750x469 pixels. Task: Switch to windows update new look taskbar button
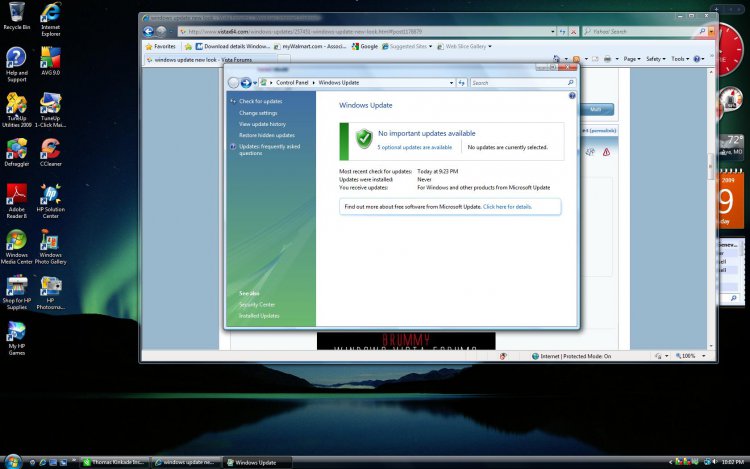coord(186,462)
